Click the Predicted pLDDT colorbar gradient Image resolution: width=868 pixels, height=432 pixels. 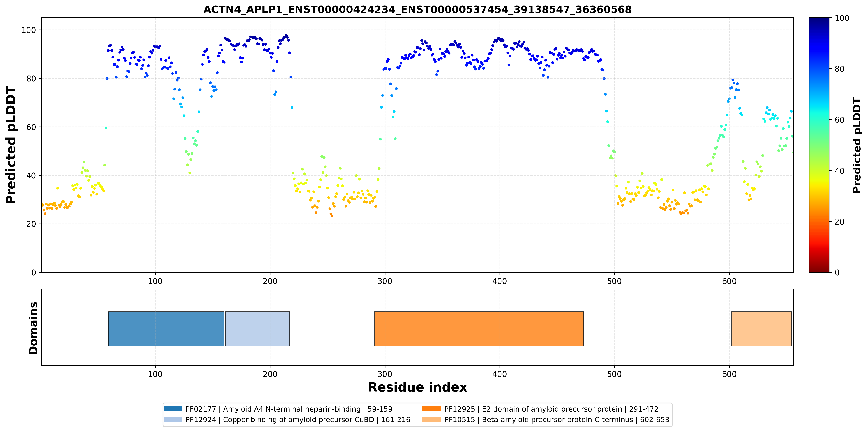(819, 145)
